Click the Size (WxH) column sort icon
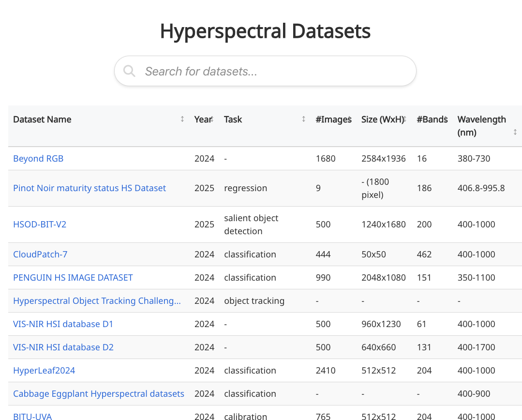 [405, 119]
